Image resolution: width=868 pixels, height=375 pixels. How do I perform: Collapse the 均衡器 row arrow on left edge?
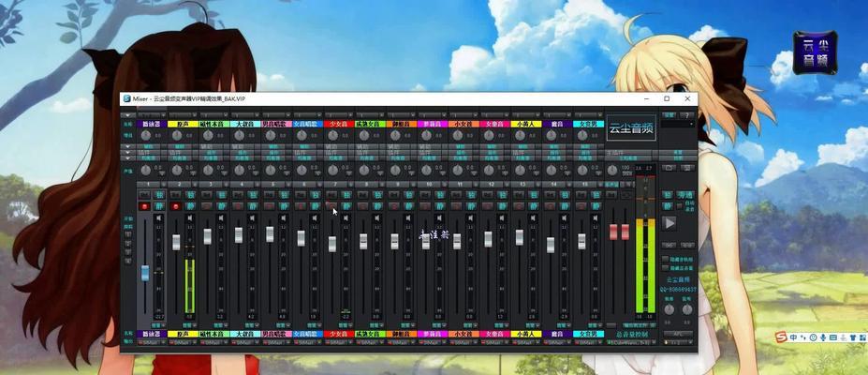coord(128,157)
